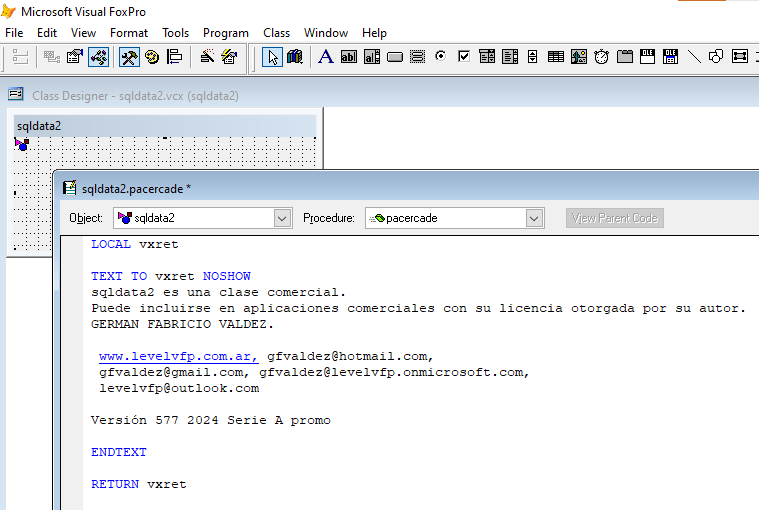Open the Class menu
The image size is (759, 510).
point(276,33)
